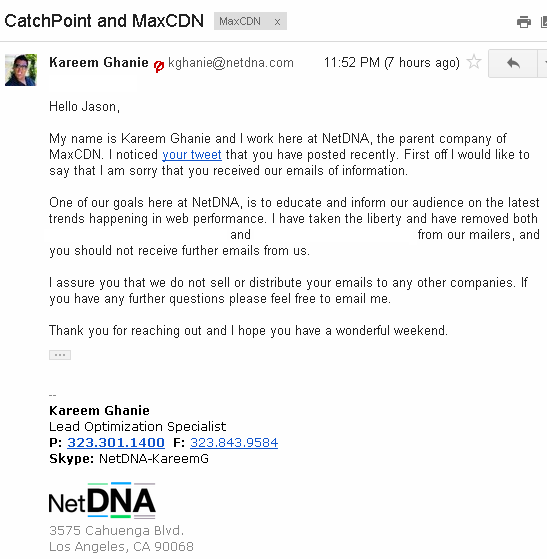Click the fax number 323.843.9584 link

pos(234,442)
